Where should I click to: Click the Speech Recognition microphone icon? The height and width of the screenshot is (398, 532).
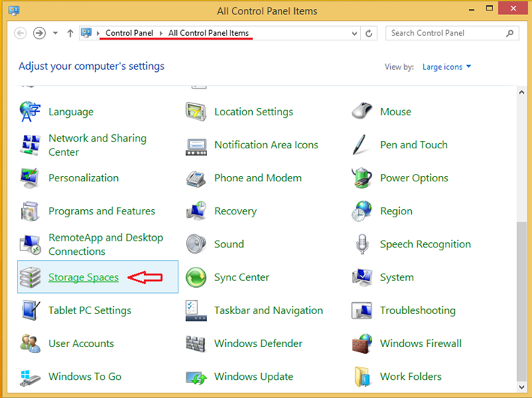(362, 244)
